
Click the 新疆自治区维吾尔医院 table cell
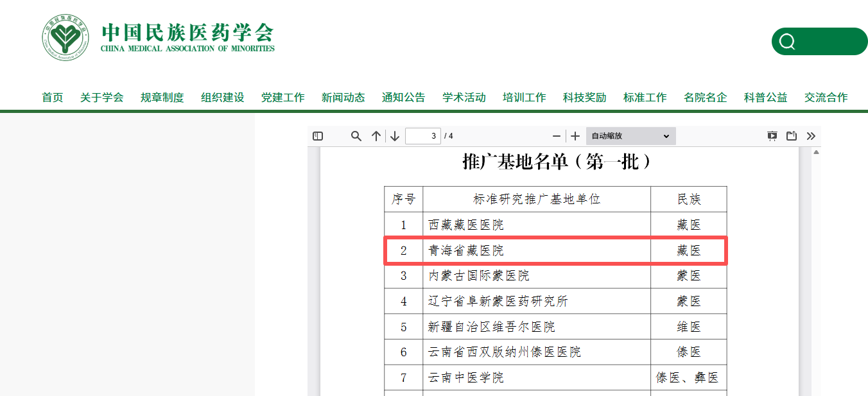point(537,327)
